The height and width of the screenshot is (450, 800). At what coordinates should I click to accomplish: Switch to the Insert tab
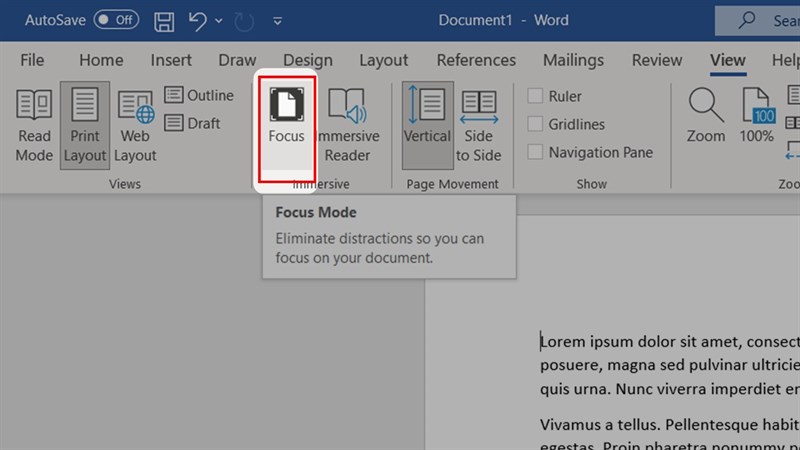tap(171, 60)
